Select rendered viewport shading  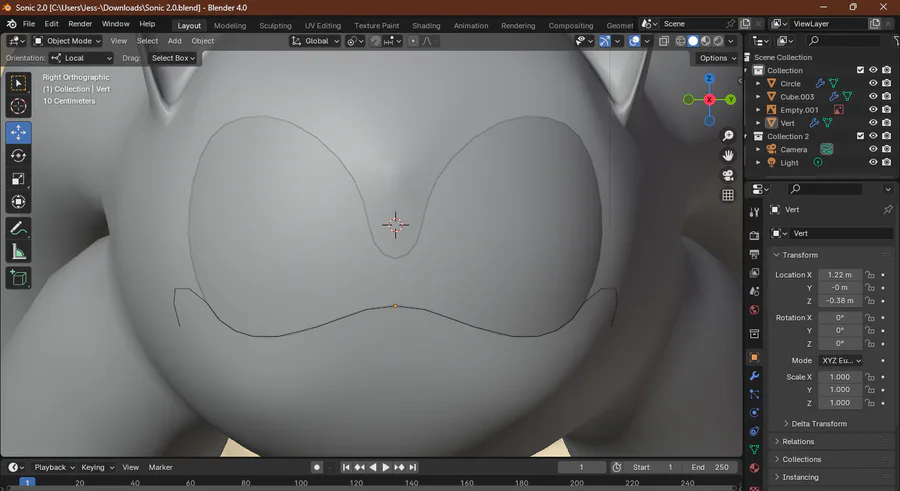pos(718,41)
